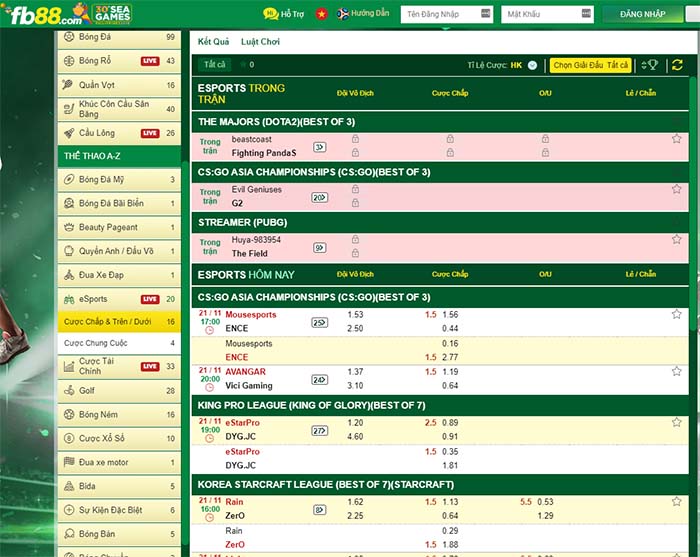Open live timer icon for Mousesports match
This screenshot has width=700, height=557.
coord(209,331)
